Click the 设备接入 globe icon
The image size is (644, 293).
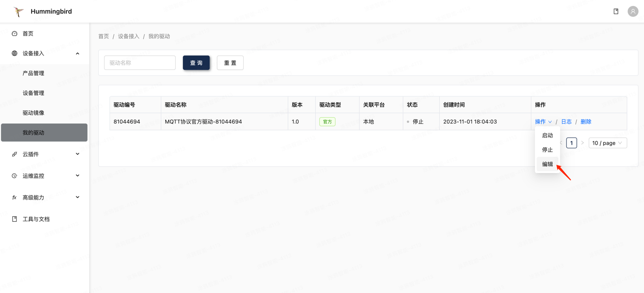(x=14, y=53)
